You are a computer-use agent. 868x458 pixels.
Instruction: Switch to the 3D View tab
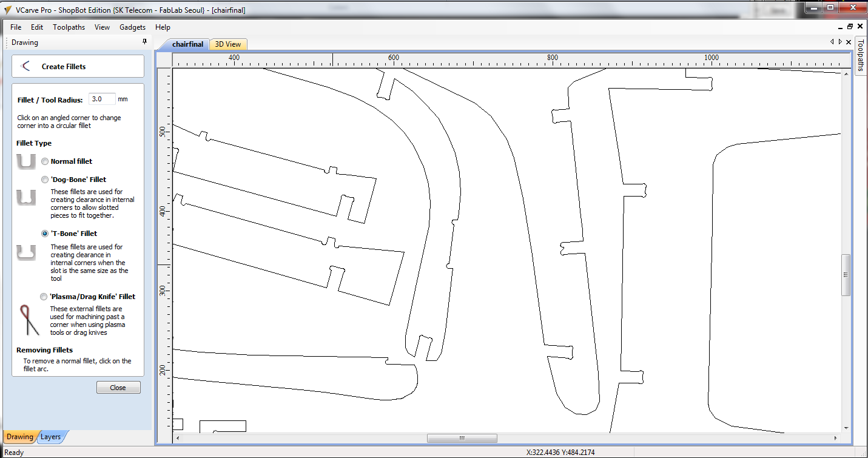tap(227, 44)
